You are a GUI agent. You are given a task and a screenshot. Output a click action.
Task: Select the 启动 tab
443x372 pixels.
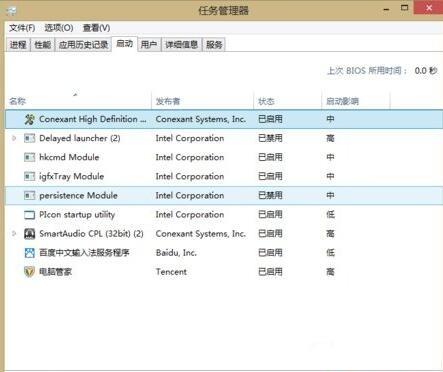click(124, 44)
